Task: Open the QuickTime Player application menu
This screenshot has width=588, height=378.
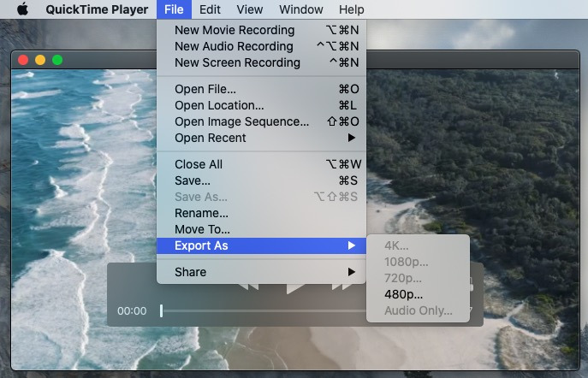Action: pyautogui.click(x=97, y=9)
